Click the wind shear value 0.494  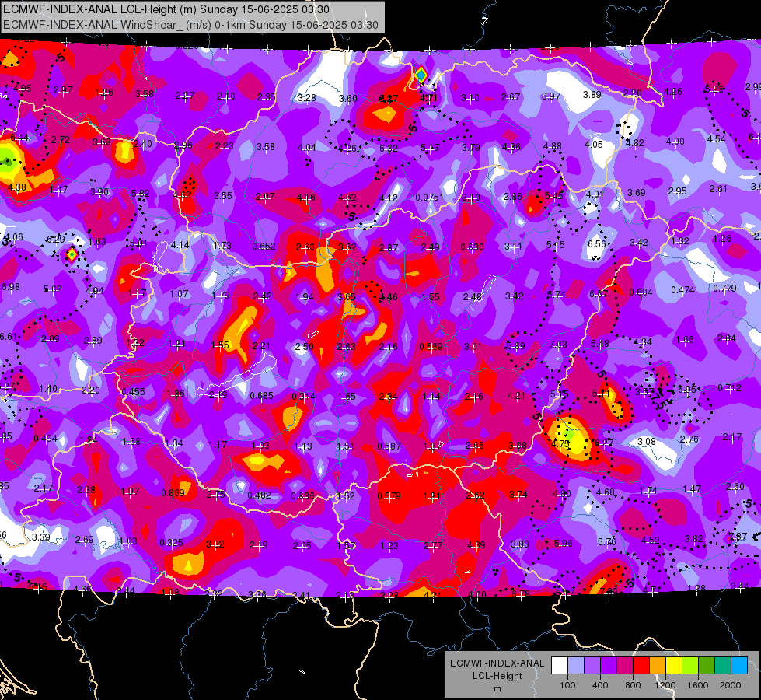point(45,438)
